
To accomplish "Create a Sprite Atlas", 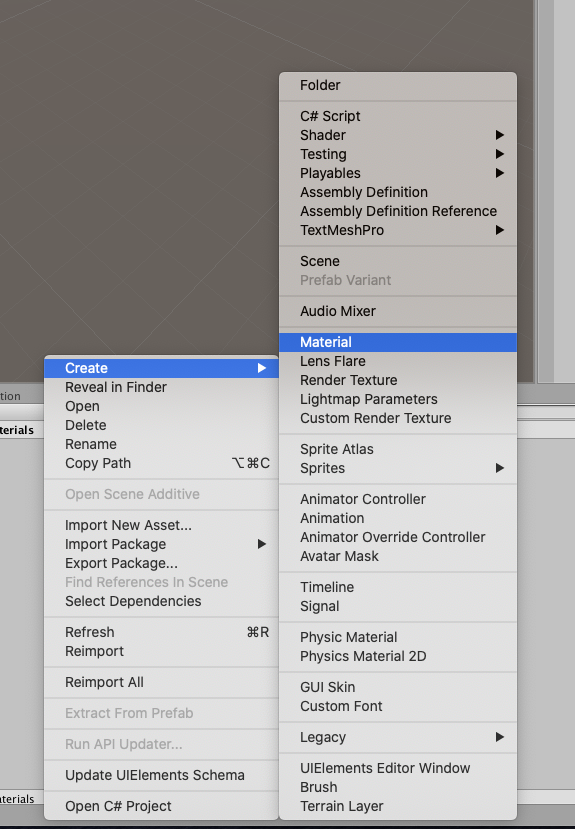I will 398,449.
